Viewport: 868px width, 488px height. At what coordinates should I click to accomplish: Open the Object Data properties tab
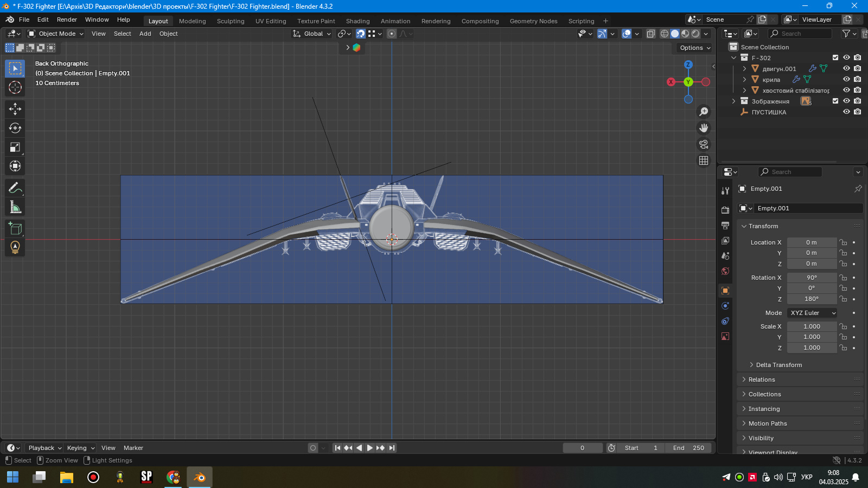(x=725, y=336)
